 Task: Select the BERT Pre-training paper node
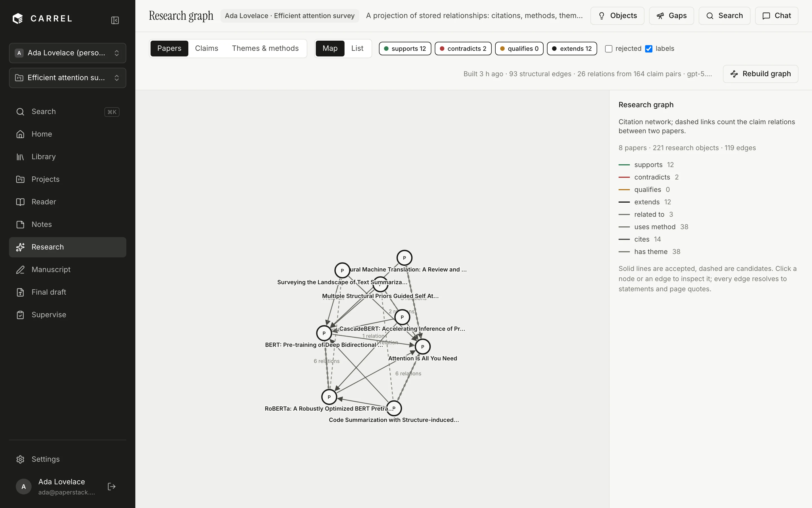[x=324, y=333]
